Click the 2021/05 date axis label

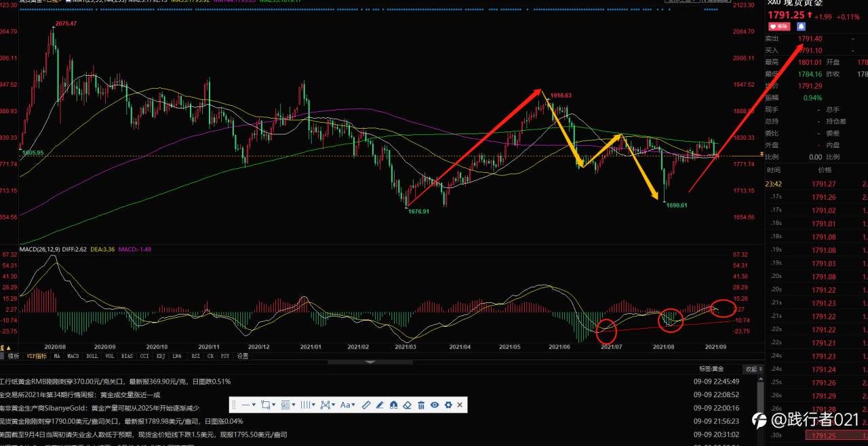click(509, 346)
